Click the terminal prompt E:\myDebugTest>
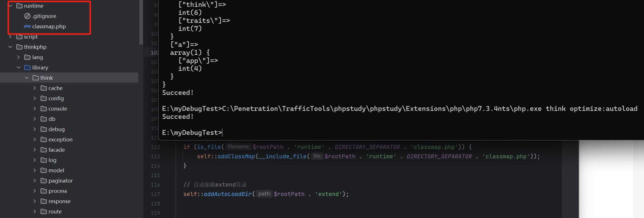644x218 pixels. (192, 133)
